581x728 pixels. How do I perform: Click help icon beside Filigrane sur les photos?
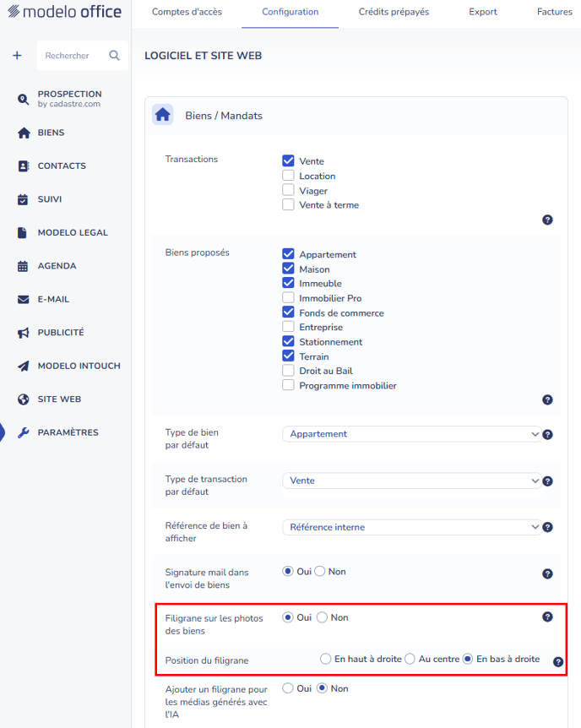(547, 617)
